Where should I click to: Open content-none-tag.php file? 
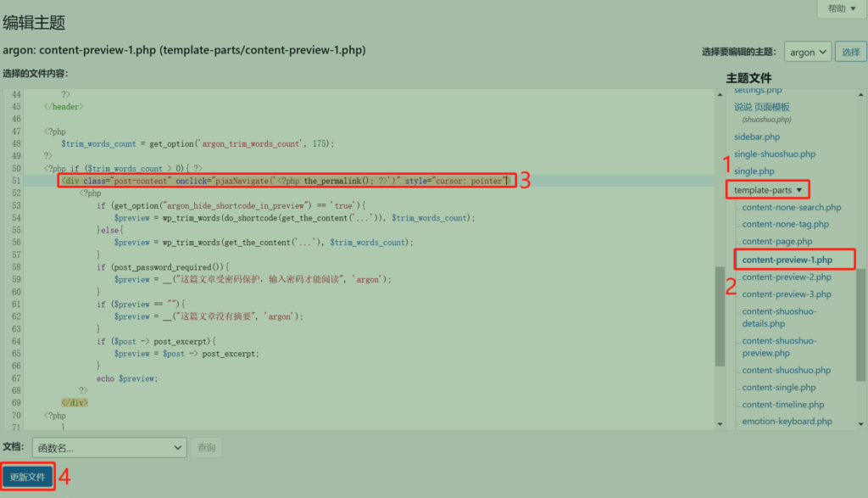pyautogui.click(x=785, y=225)
